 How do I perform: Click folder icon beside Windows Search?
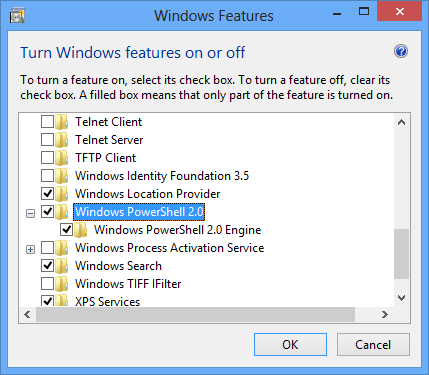click(62, 266)
